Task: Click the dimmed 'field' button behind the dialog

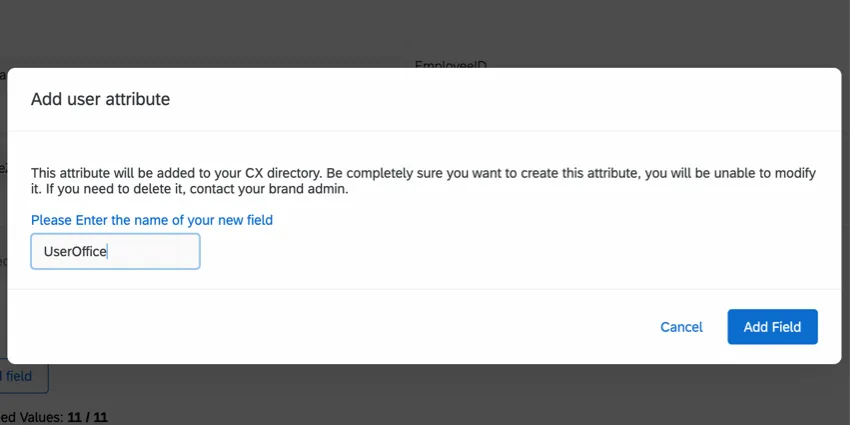Action: point(22,377)
